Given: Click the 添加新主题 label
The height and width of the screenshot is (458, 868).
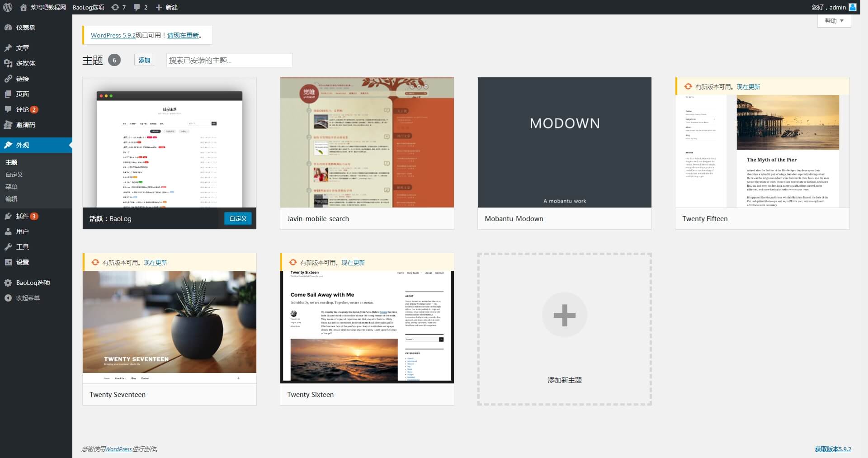Looking at the screenshot, I should [x=565, y=380].
